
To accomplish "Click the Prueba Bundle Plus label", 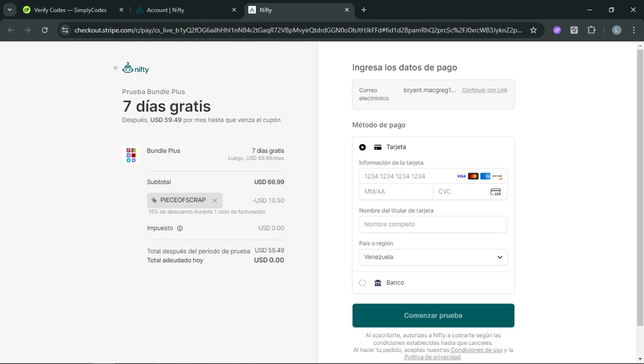I will click(x=153, y=92).
